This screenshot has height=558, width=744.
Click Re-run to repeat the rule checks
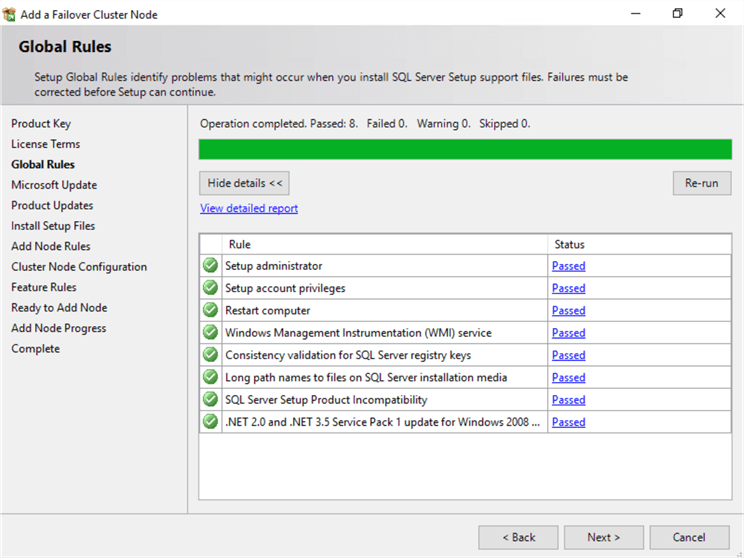tap(702, 183)
